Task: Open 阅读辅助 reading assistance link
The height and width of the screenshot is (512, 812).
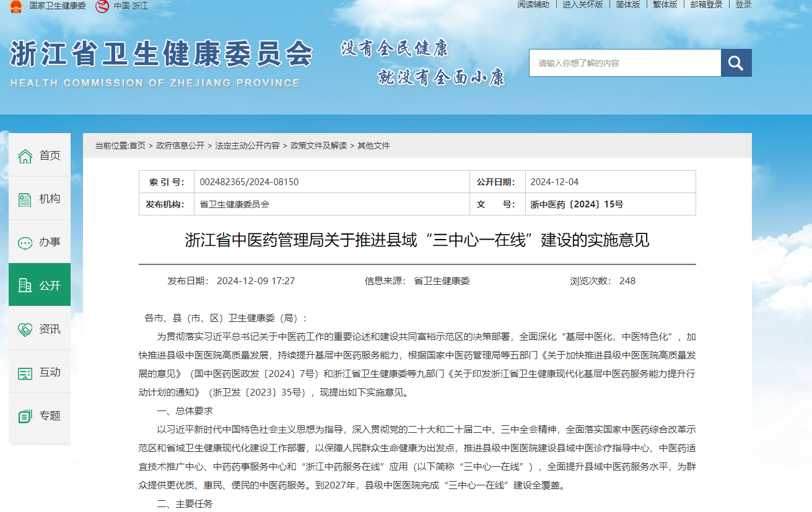Action: tap(533, 4)
